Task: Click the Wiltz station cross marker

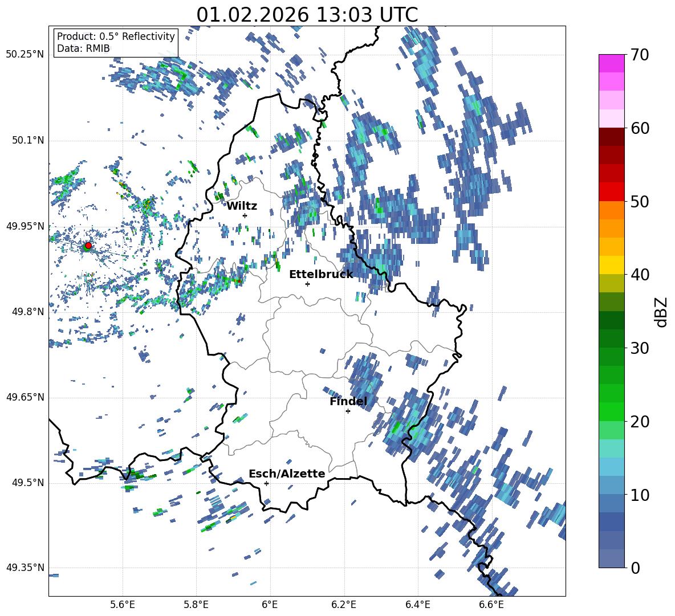Action: tap(245, 215)
